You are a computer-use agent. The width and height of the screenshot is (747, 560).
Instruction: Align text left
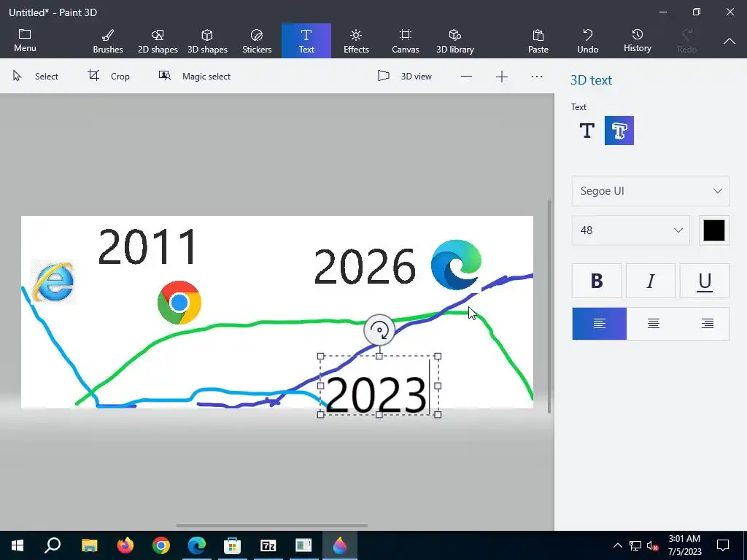click(x=600, y=324)
